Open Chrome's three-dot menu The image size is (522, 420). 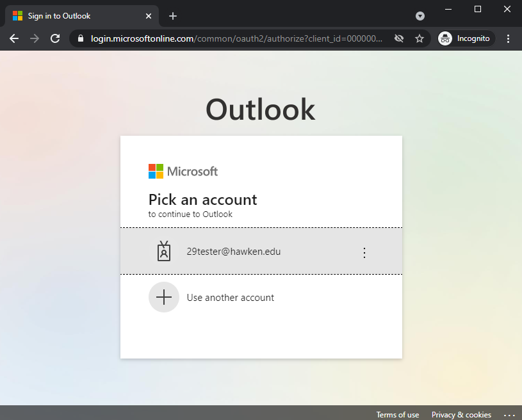coord(508,38)
